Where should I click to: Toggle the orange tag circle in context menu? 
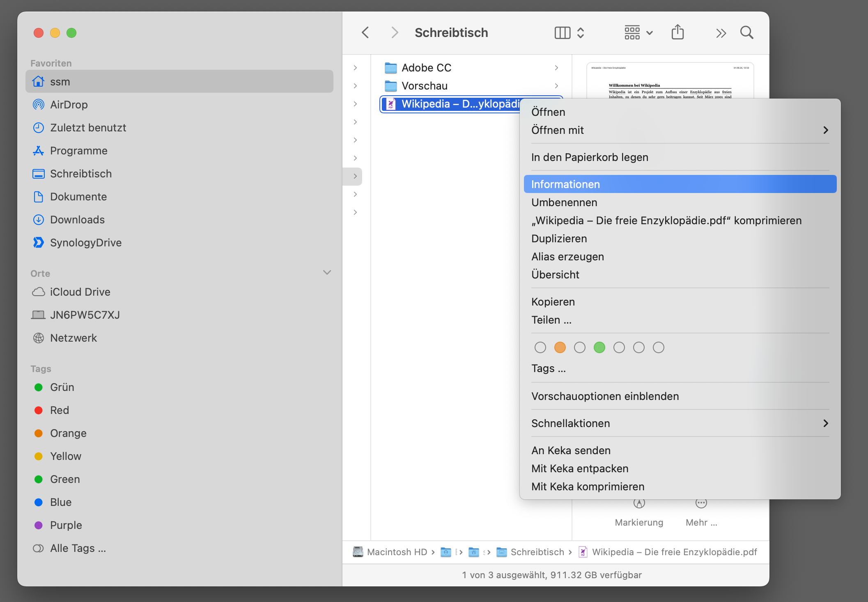pyautogui.click(x=560, y=347)
